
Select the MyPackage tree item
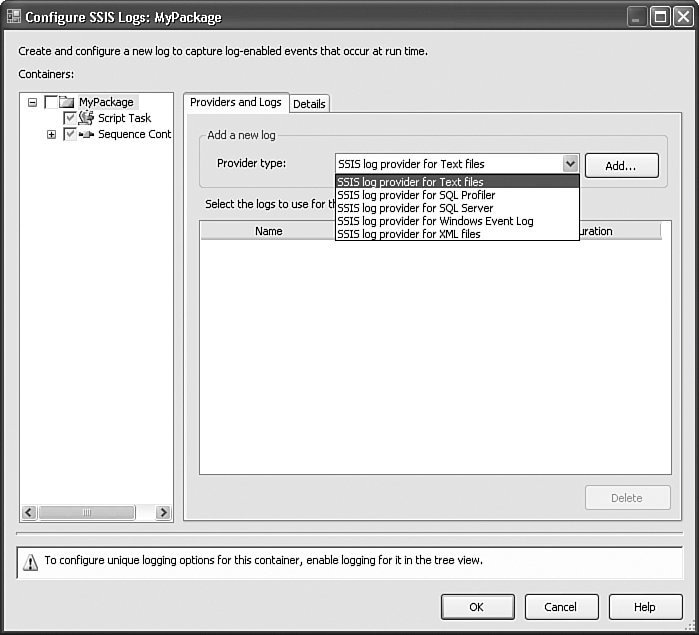[x=107, y=102]
